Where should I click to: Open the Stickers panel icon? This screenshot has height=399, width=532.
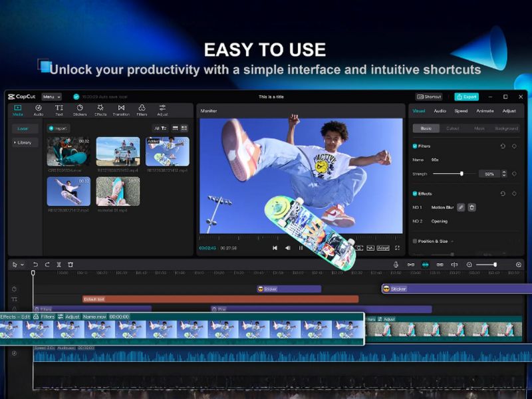[80, 108]
